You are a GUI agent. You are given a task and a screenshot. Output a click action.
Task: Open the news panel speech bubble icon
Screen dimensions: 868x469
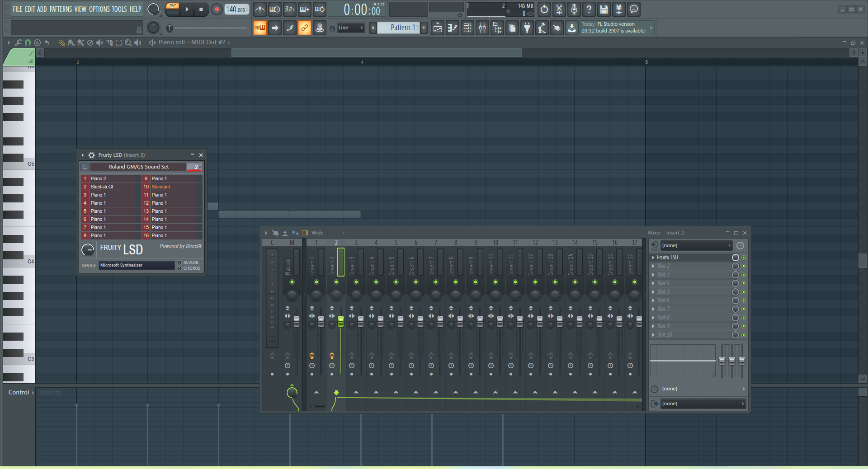[x=634, y=9]
